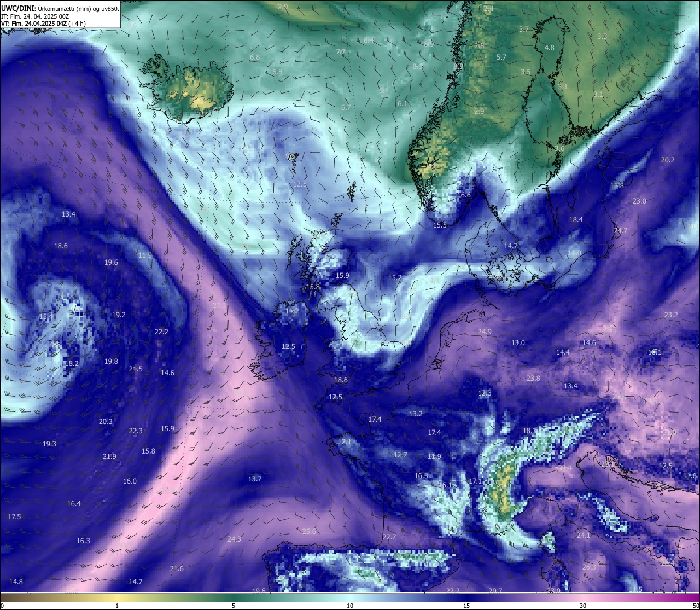Click the map value "26.3"
Screen dimensions: 700x610
(x=589, y=567)
